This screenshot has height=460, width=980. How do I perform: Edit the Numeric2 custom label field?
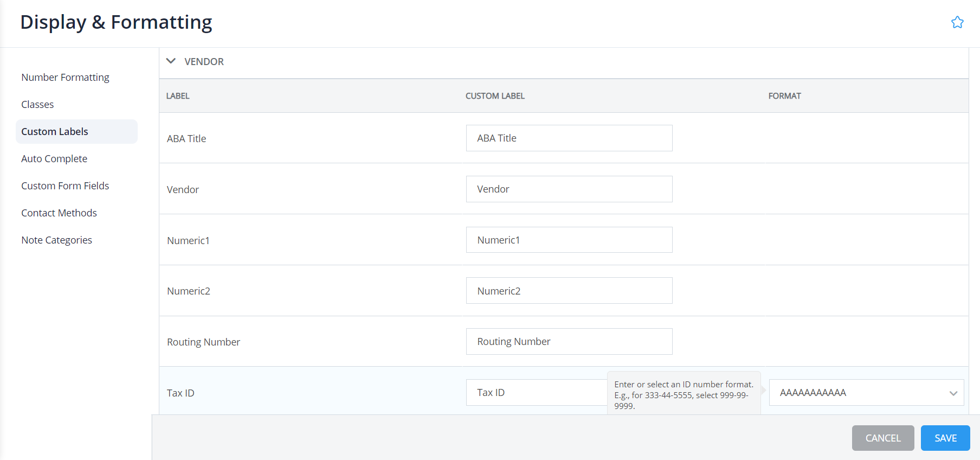(569, 291)
